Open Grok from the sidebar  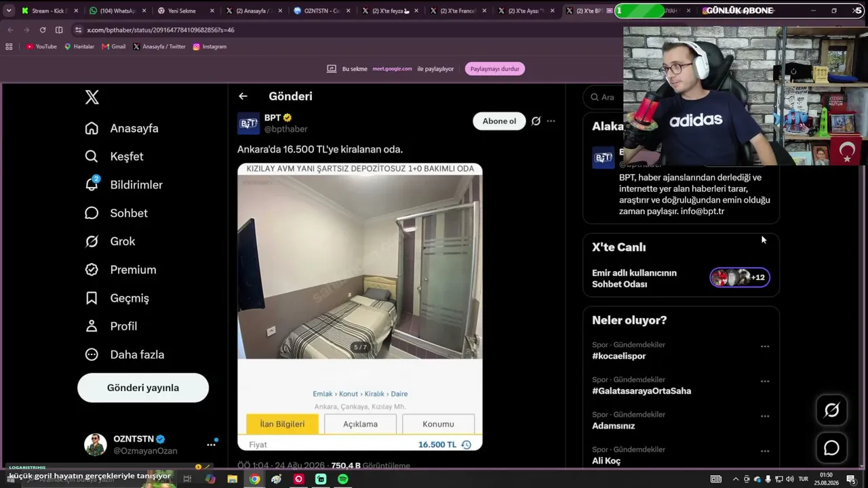pyautogui.click(x=110, y=241)
